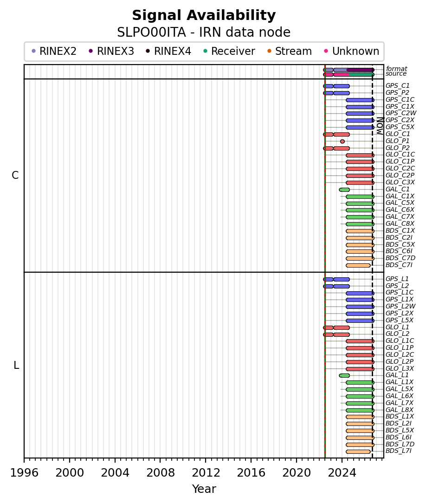Screen dimensions: 426x504
Task: Click the GPS_P2 row label
Action: pos(397,92)
